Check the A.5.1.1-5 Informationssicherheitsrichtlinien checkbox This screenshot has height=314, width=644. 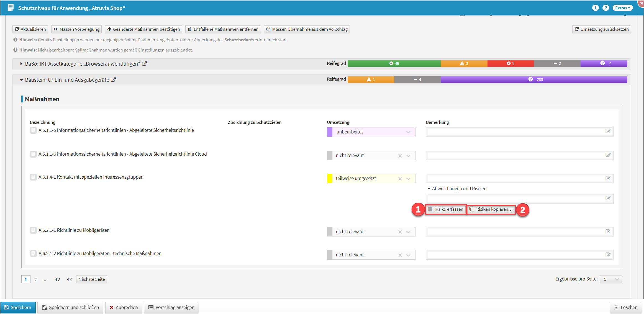[33, 130]
